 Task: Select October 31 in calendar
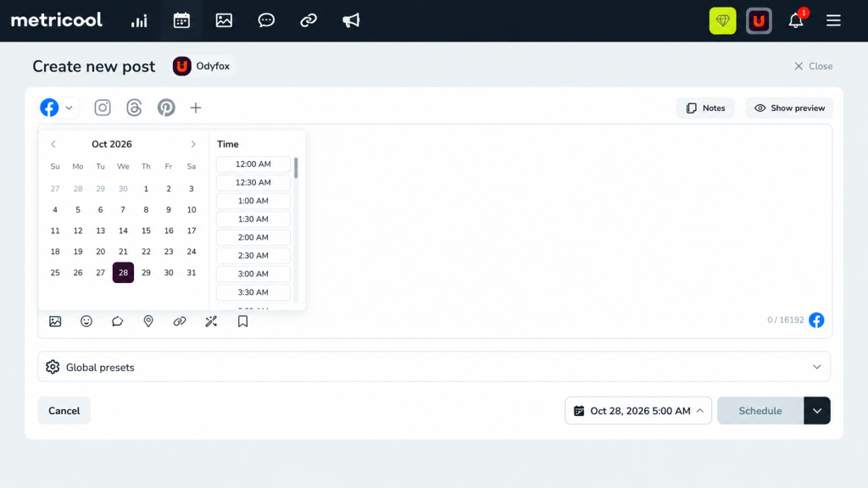(x=191, y=273)
